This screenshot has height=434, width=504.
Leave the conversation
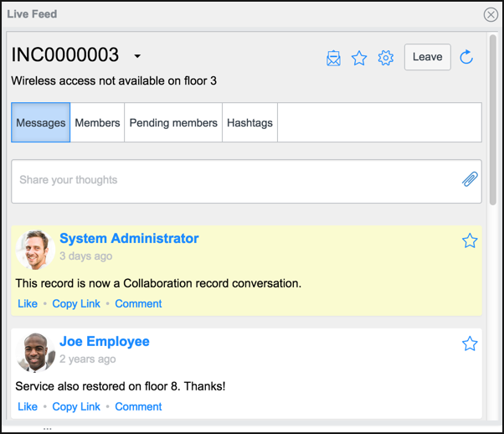(x=428, y=57)
